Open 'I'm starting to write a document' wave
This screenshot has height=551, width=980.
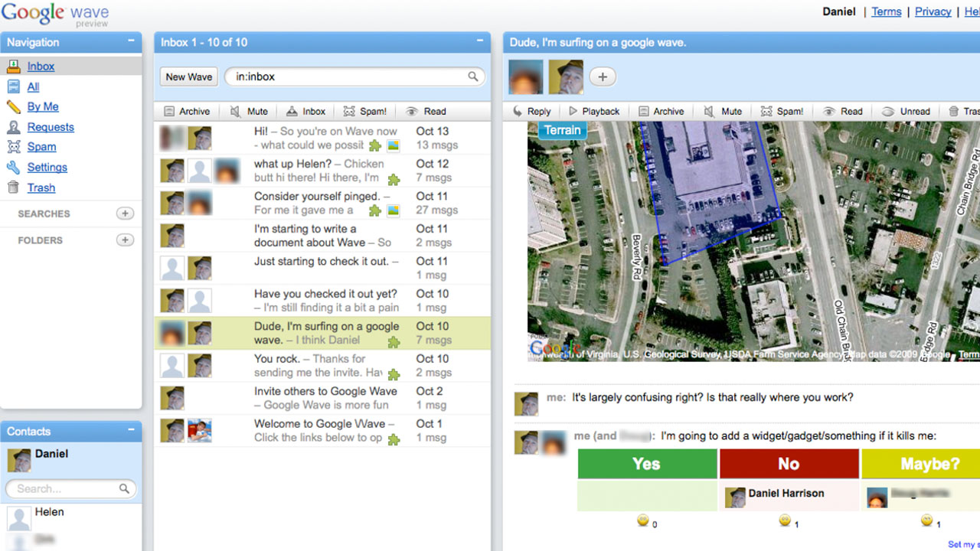pyautogui.click(x=322, y=236)
